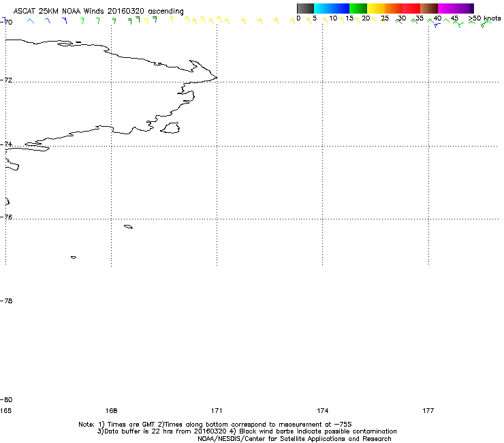Image resolution: width=504 pixels, height=443 pixels.
Task: Click the '-70' latitude label
Action: pyautogui.click(x=6, y=22)
